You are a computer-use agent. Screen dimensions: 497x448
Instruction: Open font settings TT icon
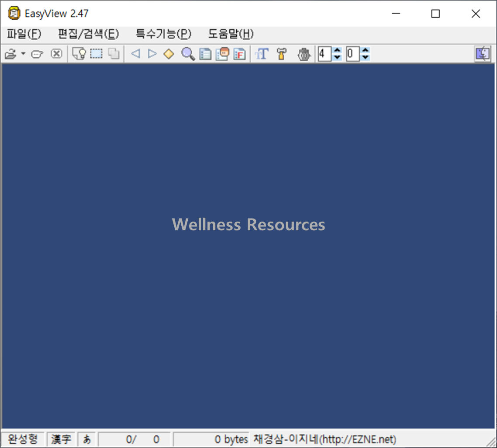[262, 54]
